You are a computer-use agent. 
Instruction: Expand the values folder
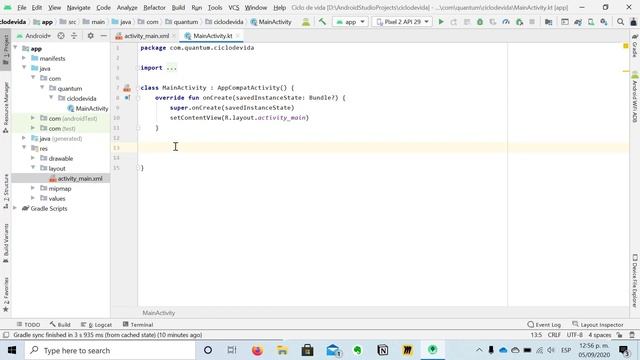33,198
